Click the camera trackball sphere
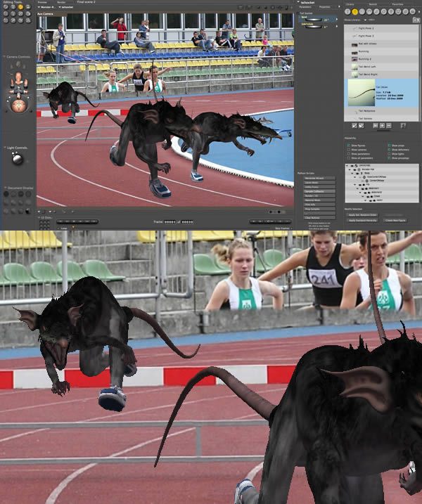Screen dimensions: 422x504 (19, 105)
